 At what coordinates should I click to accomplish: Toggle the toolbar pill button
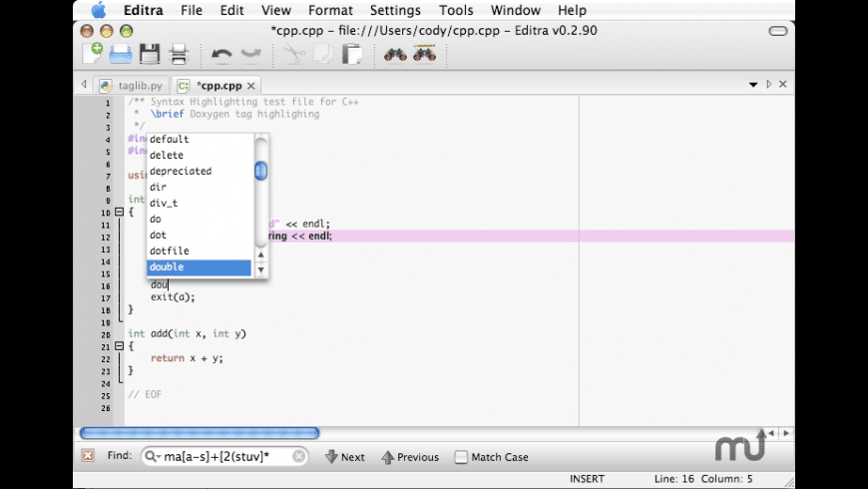pyautogui.click(x=778, y=31)
